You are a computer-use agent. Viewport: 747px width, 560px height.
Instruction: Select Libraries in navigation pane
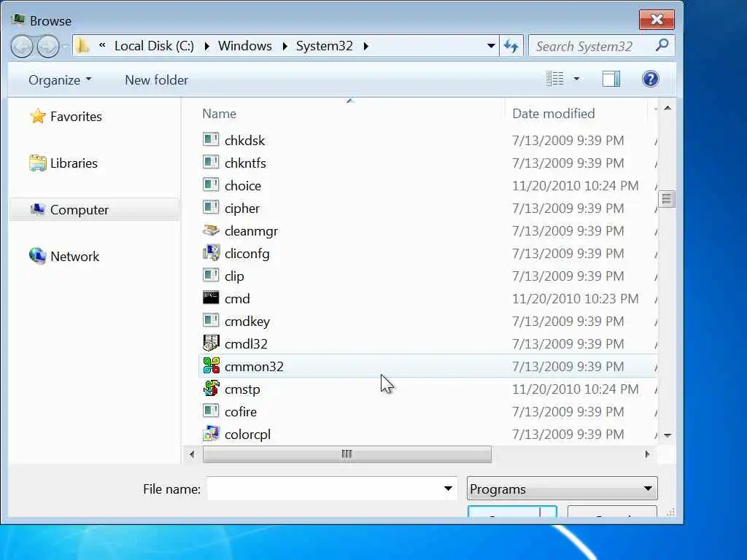(x=74, y=163)
